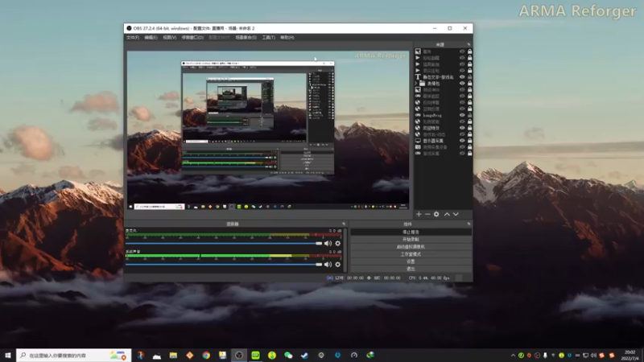The width and height of the screenshot is (644, 362).
Task: Click the second mixer channel volume slider
Action: tap(224, 265)
